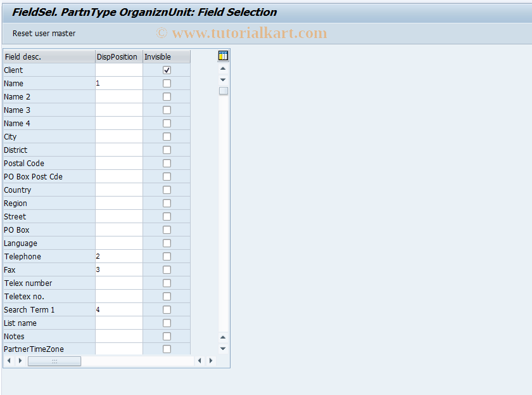
Task: Click the first left arrow of the horizontal scrollbar
Action: 9,361
